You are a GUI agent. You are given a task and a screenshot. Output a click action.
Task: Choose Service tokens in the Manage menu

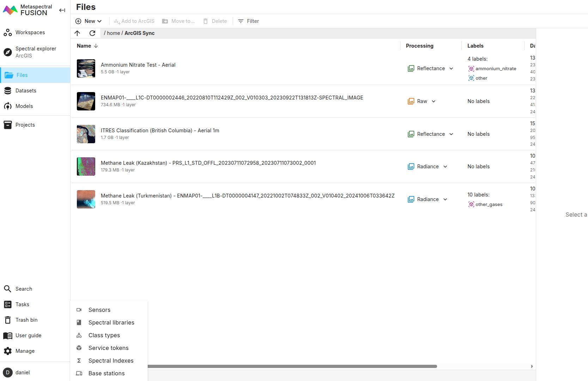click(x=108, y=348)
